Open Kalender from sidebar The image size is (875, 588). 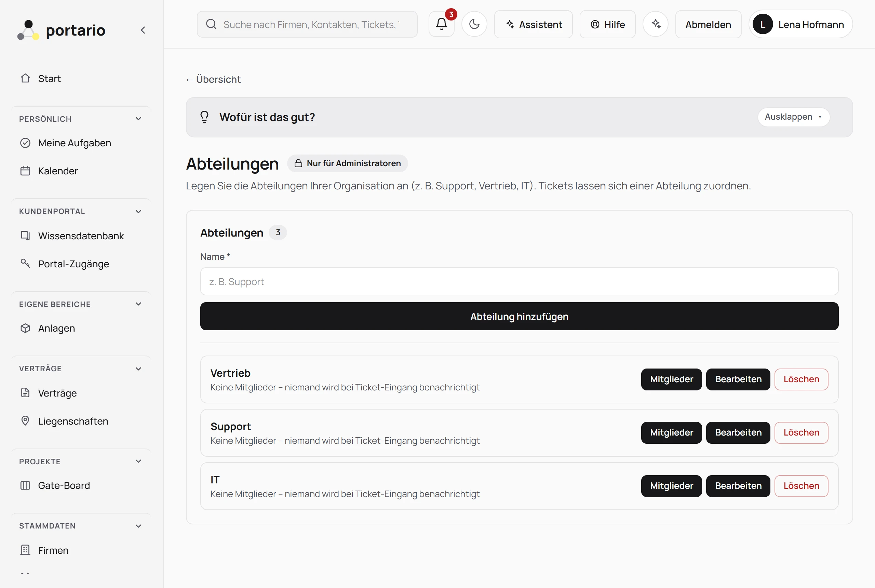coord(81,171)
